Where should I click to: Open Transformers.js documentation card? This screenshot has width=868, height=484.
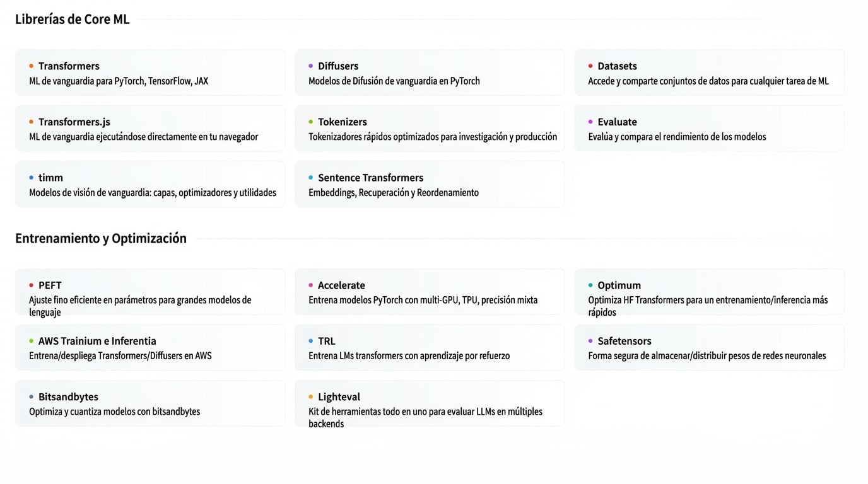pos(150,129)
